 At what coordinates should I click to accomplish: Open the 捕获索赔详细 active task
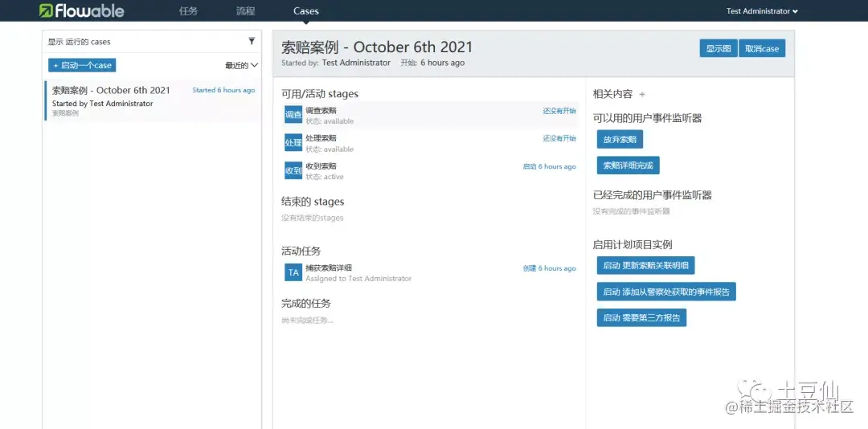point(430,272)
